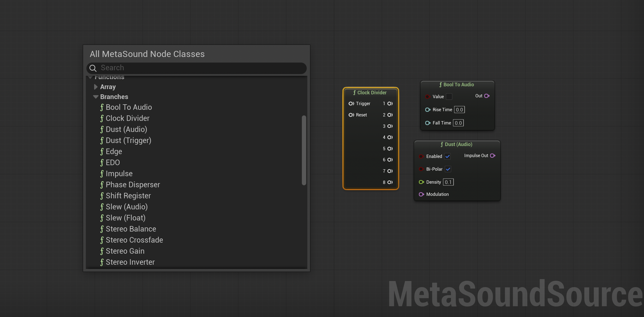644x317 pixels.
Task: Click Bool To Audio Value input pin
Action: [x=427, y=97]
